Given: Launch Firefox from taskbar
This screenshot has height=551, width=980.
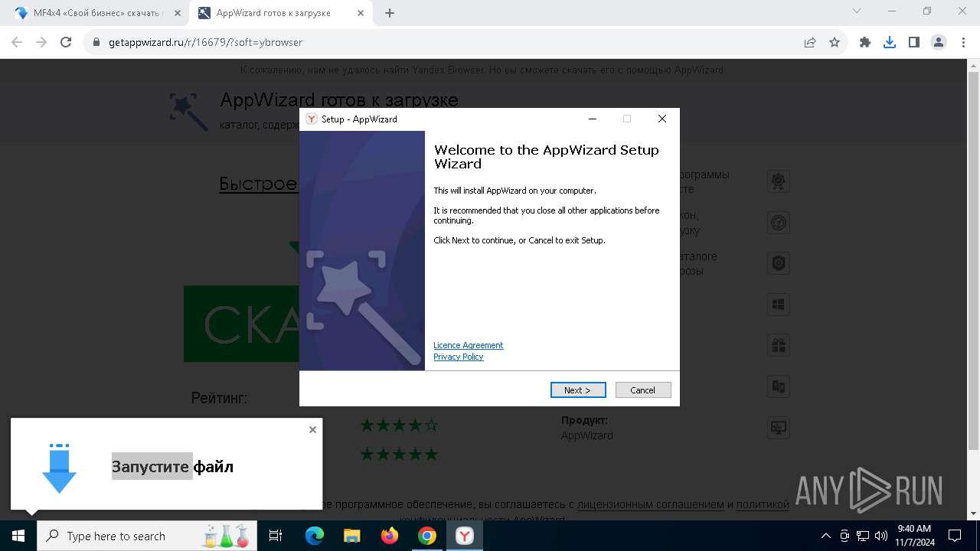Looking at the screenshot, I should point(390,536).
